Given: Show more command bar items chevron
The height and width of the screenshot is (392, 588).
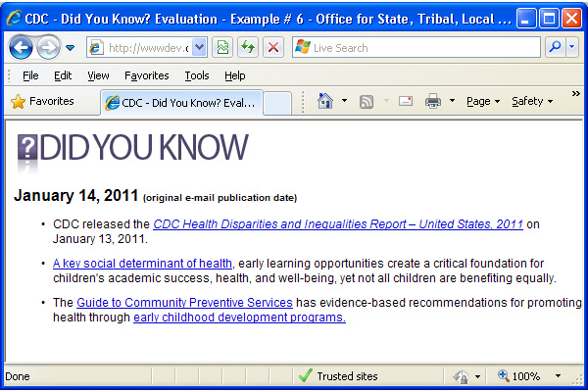Looking at the screenshot, I should point(575,93).
